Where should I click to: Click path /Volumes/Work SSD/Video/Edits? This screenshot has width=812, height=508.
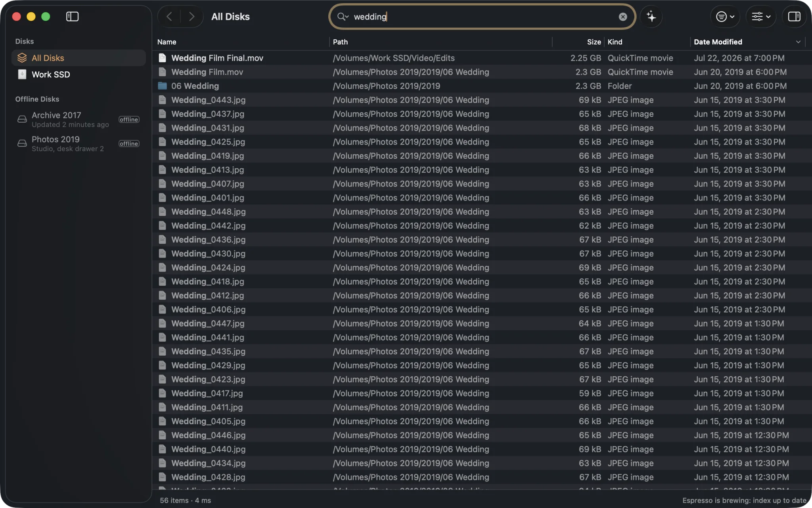394,58
